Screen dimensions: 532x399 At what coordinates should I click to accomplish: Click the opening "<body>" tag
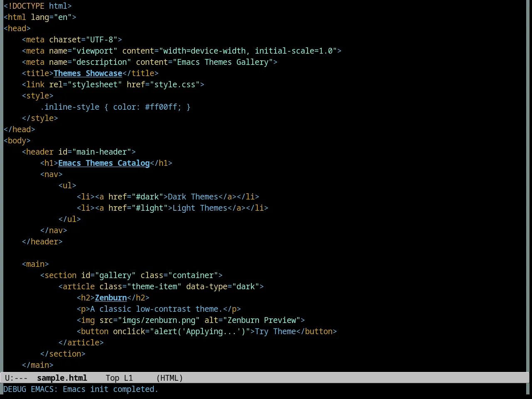point(17,140)
